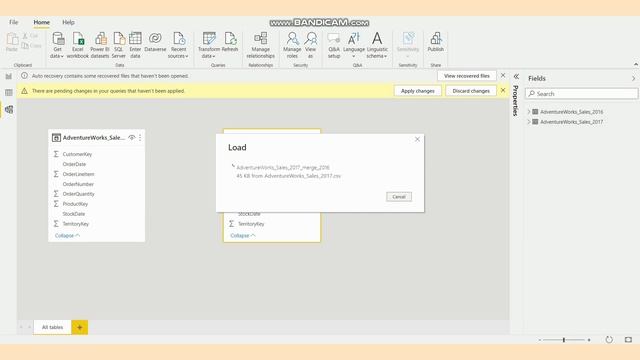The height and width of the screenshot is (360, 640).
Task: Refresh the data model
Action: point(230,42)
